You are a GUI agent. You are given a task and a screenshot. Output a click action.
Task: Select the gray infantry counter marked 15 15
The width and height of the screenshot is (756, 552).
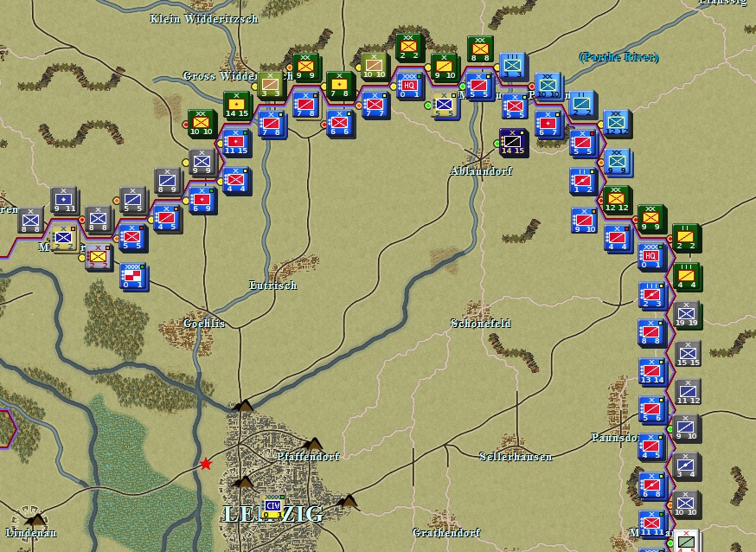(x=687, y=354)
